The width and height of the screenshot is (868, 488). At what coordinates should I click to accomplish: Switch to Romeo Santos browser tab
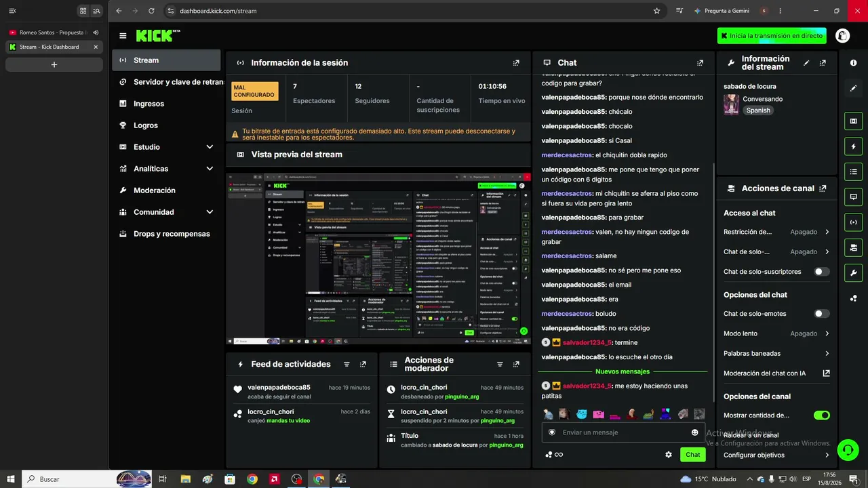(x=54, y=33)
